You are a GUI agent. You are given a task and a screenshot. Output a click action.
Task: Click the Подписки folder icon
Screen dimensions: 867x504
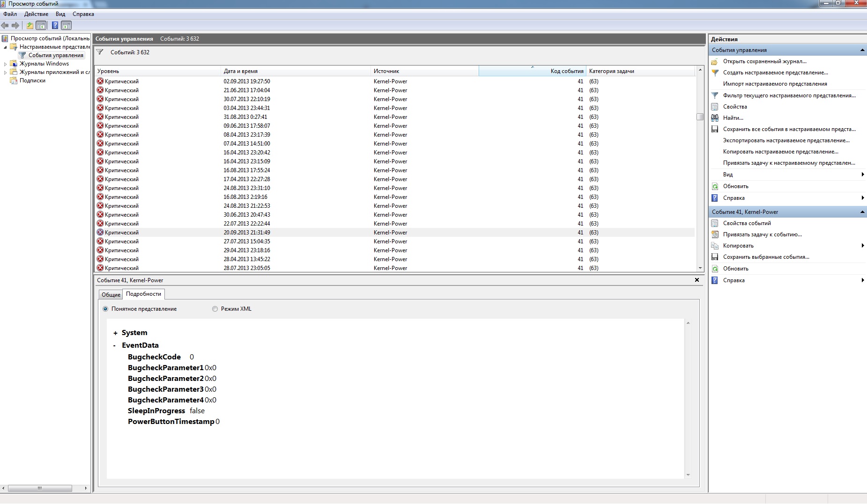click(x=14, y=80)
